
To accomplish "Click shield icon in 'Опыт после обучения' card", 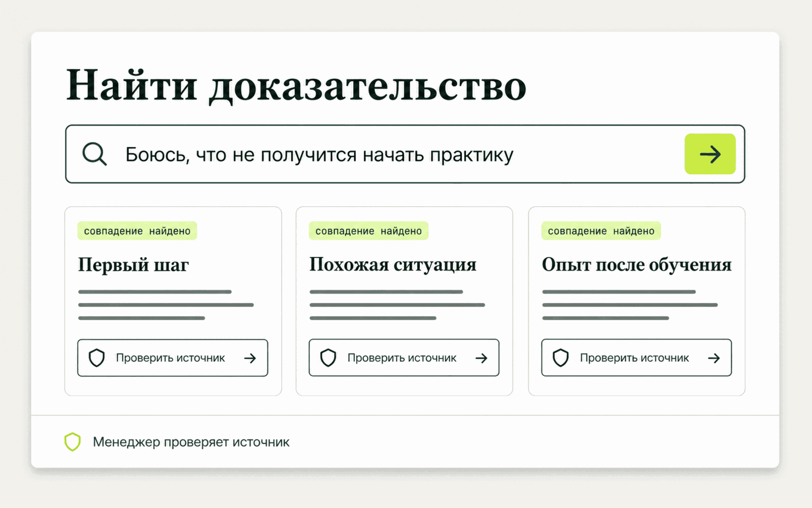I will [560, 358].
